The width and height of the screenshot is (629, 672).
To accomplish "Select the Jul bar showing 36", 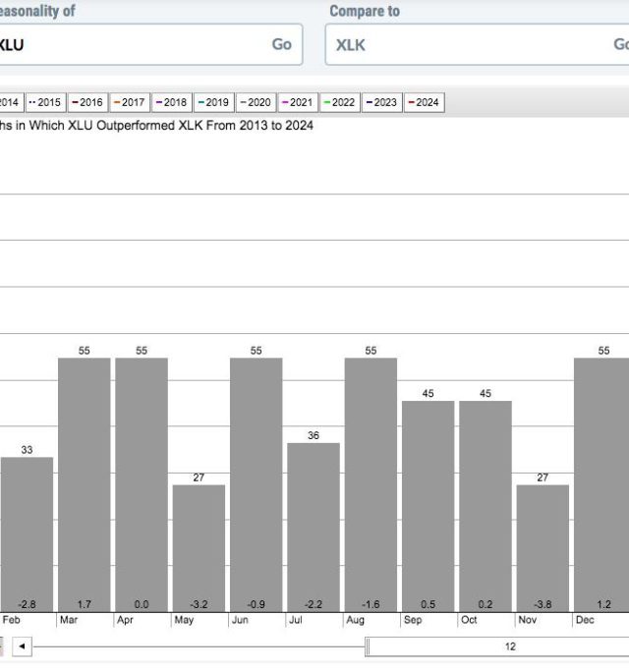I will 314,528.
